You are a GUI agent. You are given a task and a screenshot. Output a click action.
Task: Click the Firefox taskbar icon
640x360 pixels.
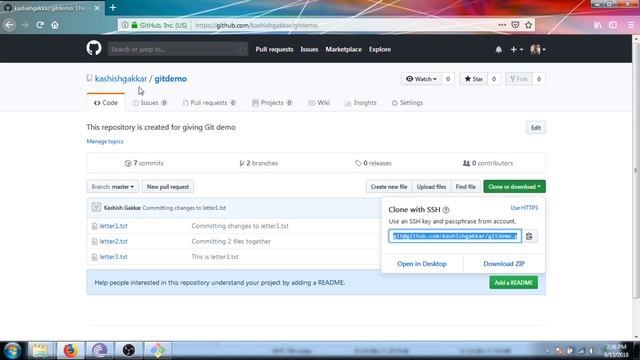pos(70,350)
